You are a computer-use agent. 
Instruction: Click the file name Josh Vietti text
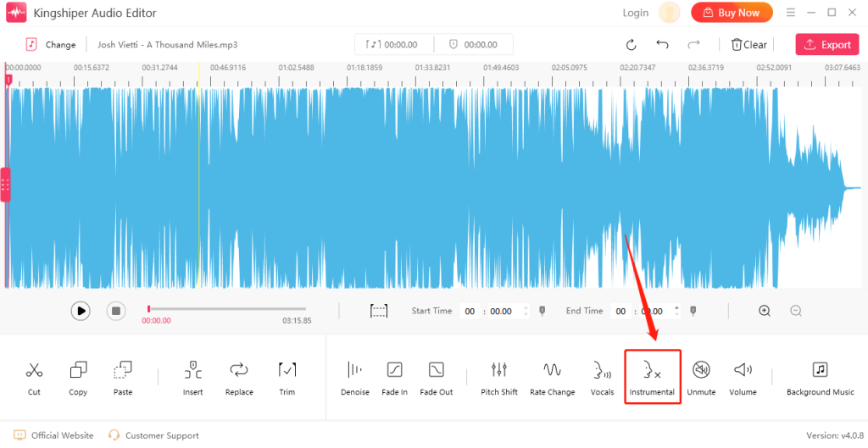tap(168, 45)
